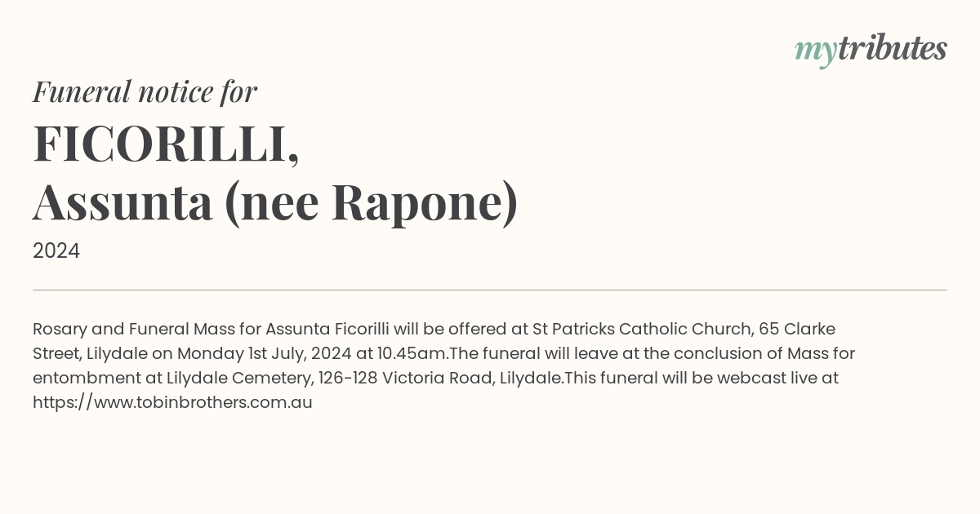This screenshot has width=980, height=514.
Task: Click the year 2024 under the name
Action: 56,251
